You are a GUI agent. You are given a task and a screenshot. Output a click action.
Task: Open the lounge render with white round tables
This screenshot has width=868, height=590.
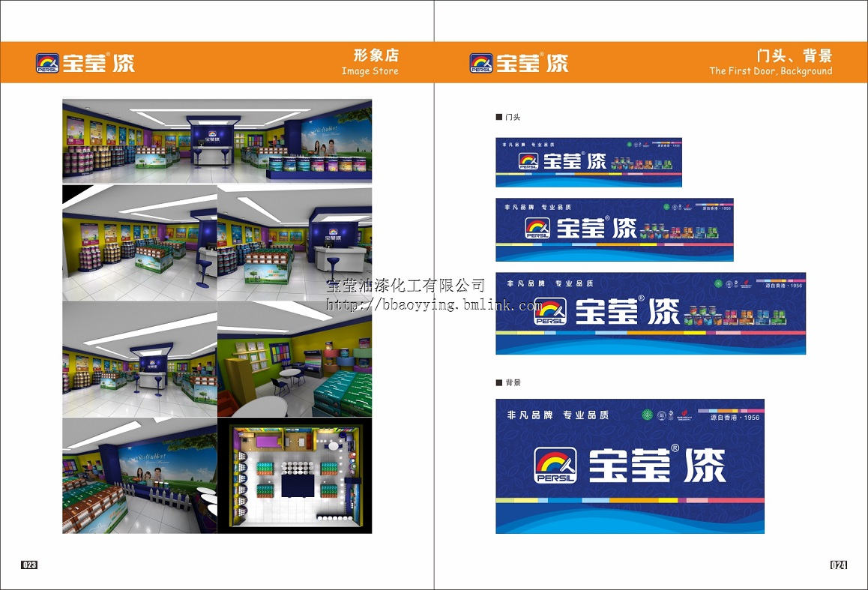[x=295, y=359]
